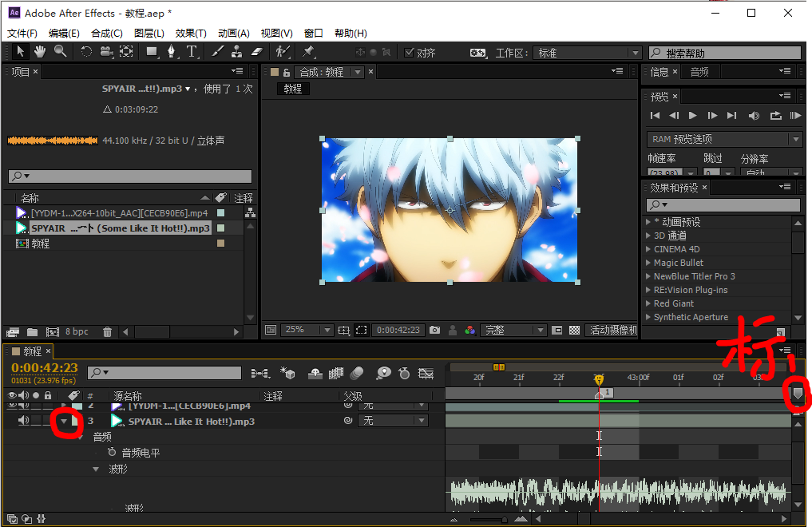Open the 效果(T) menu
Image resolution: width=812 pixels, height=527 pixels.
(x=191, y=33)
